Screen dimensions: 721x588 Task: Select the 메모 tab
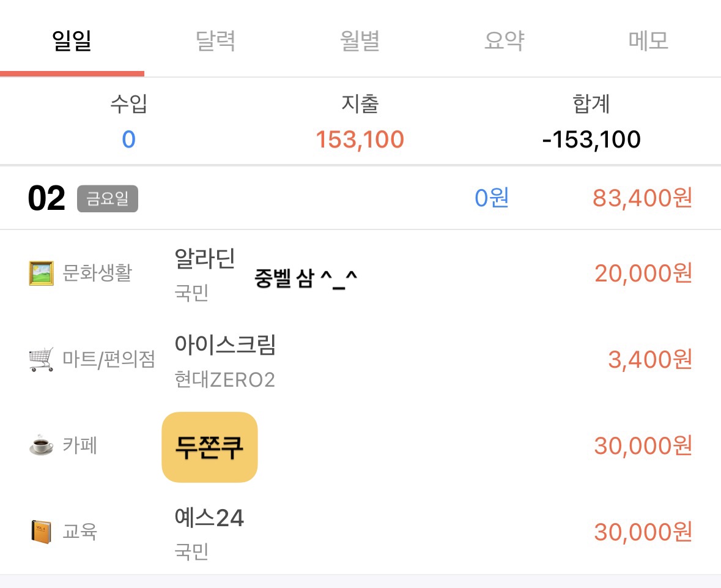(648, 40)
